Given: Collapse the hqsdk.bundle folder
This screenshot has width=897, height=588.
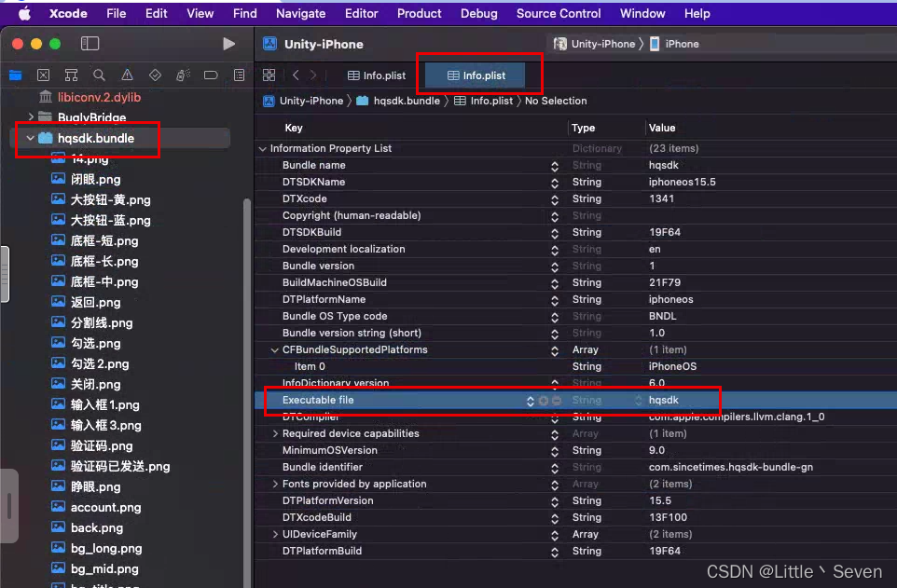Looking at the screenshot, I should coord(31,139).
